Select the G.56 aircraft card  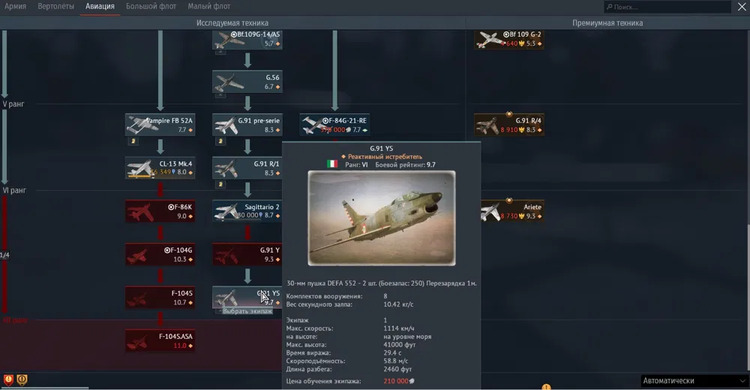pyautogui.click(x=247, y=82)
